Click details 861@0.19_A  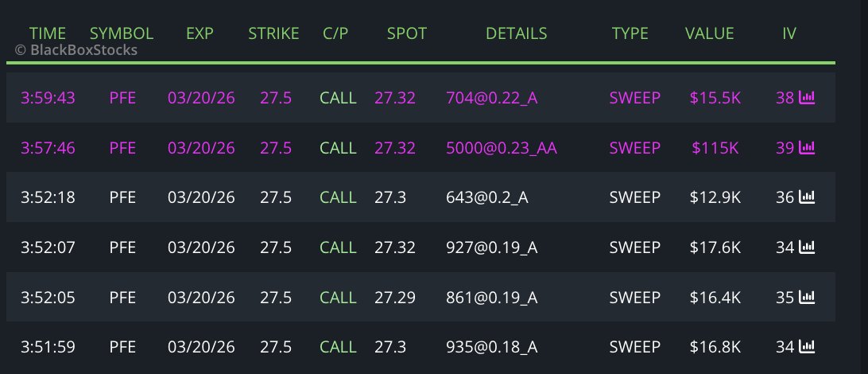(x=491, y=298)
